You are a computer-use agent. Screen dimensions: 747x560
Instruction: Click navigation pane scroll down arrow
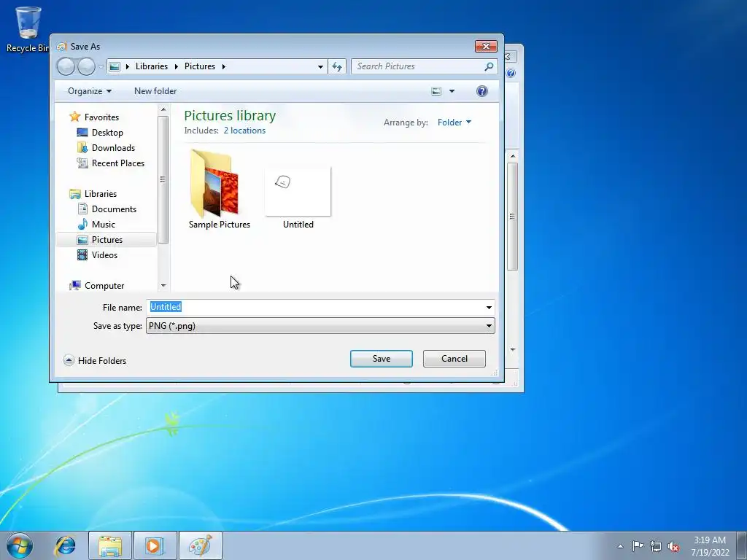coord(163,286)
